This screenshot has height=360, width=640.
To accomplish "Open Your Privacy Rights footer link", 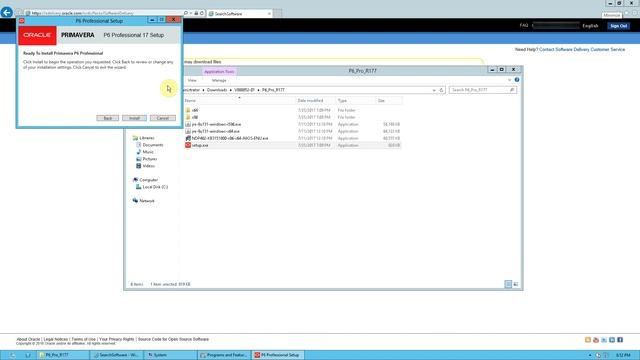I will click(116, 339).
